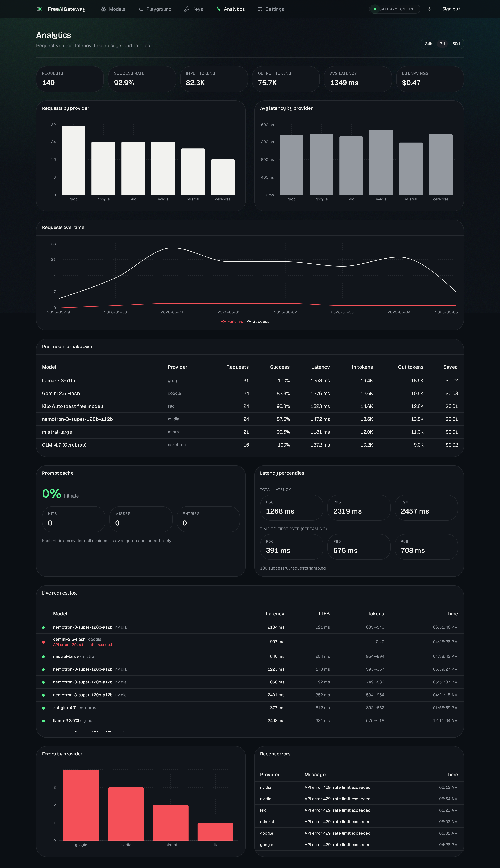Click the kilo bar in Errors by provider
This screenshot has width=500, height=868.
coord(215,832)
